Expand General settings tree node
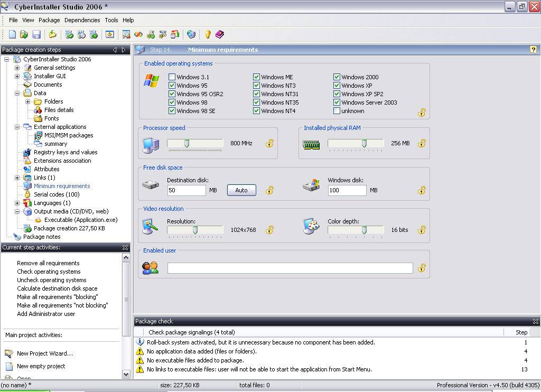The width and height of the screenshot is (541, 392). [17, 68]
